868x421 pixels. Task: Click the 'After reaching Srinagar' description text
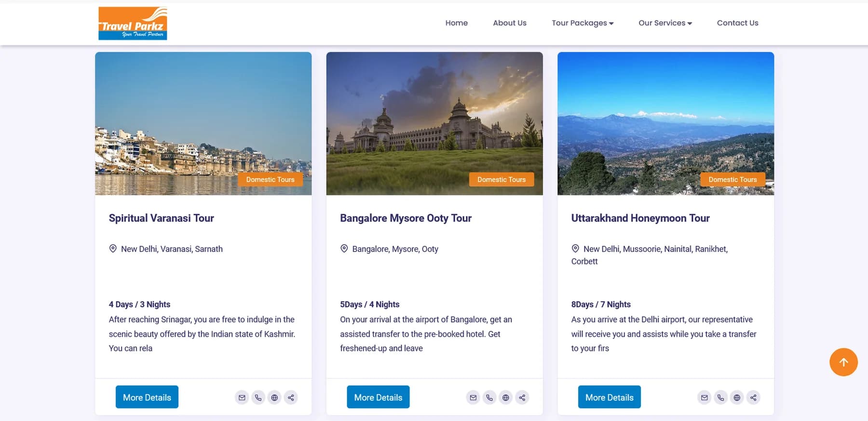click(202, 334)
